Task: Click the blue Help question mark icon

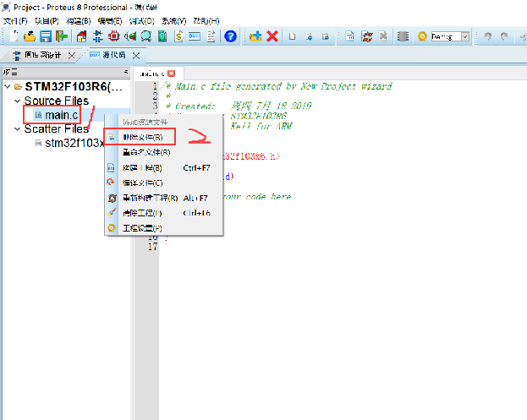Action: [x=230, y=36]
